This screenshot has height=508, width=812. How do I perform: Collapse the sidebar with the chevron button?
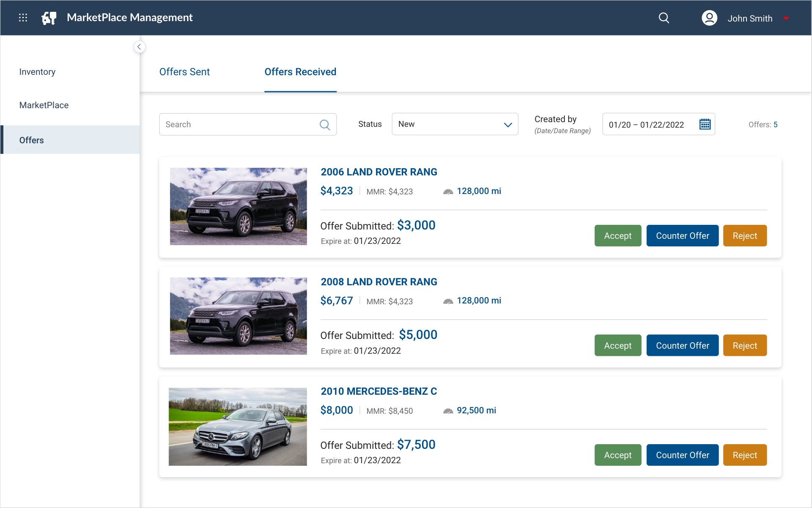[139, 46]
